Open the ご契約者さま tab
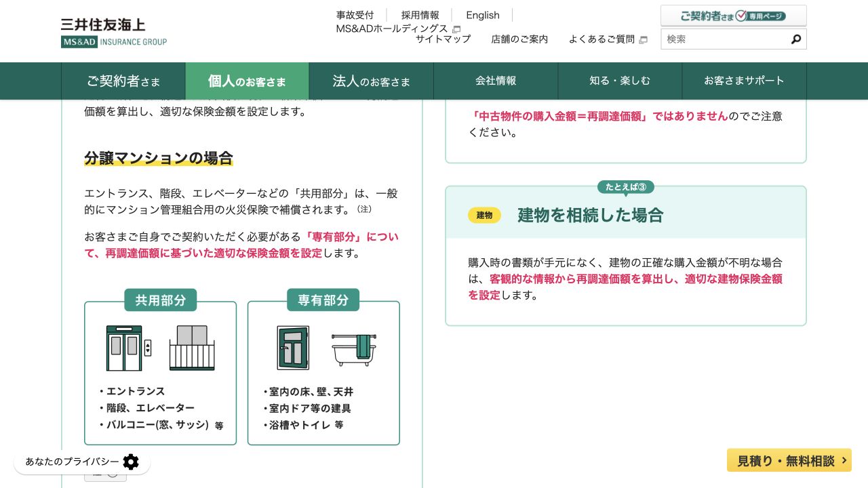The width and height of the screenshot is (868, 488). pos(123,81)
